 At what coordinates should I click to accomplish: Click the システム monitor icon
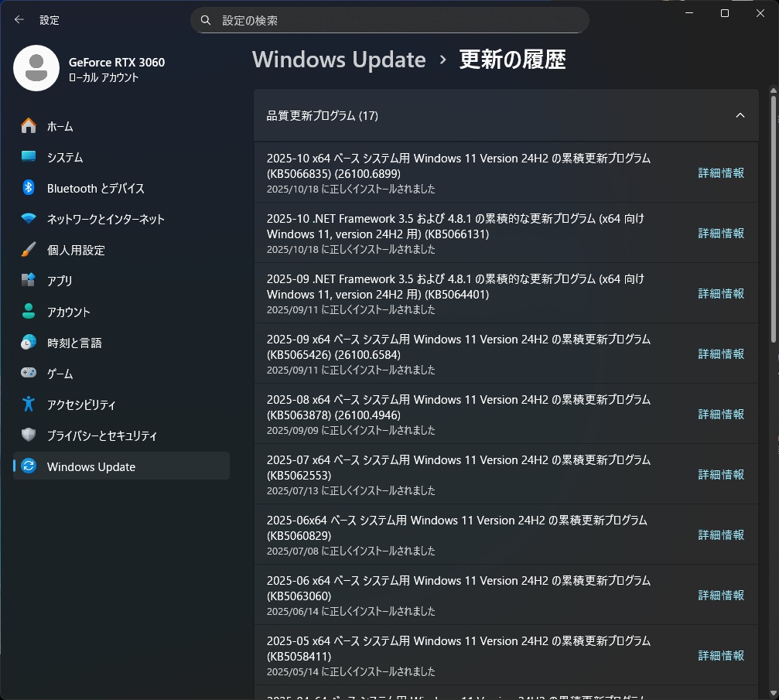point(29,156)
